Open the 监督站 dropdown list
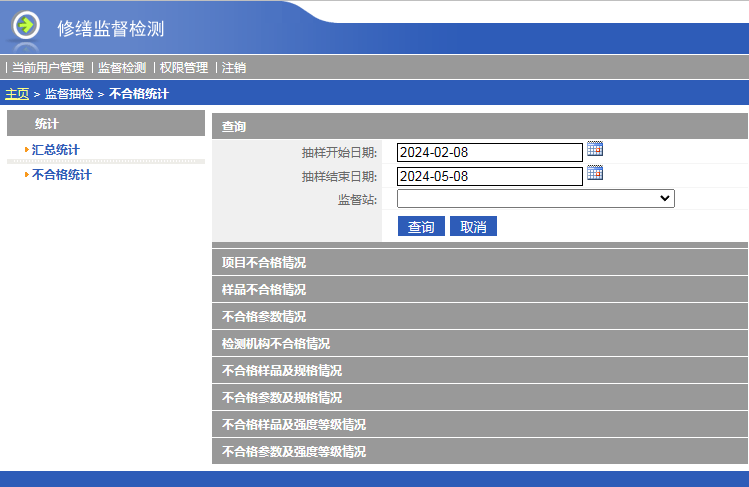The width and height of the screenshot is (749, 487). click(x=536, y=199)
